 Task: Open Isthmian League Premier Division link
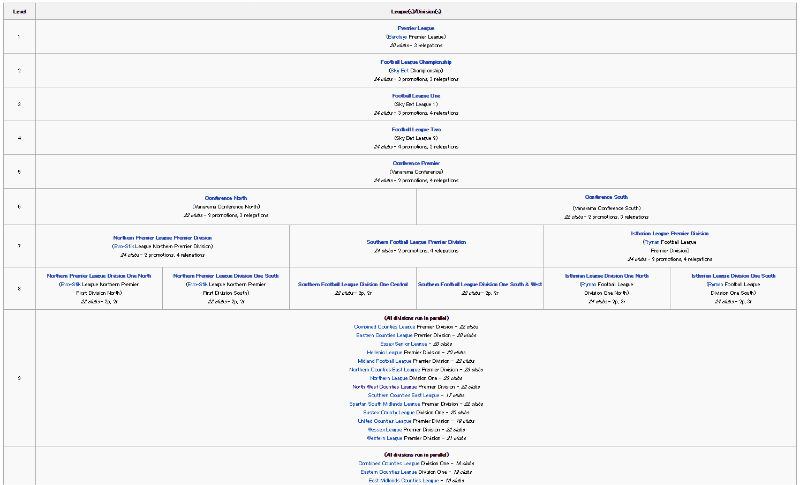tap(670, 233)
